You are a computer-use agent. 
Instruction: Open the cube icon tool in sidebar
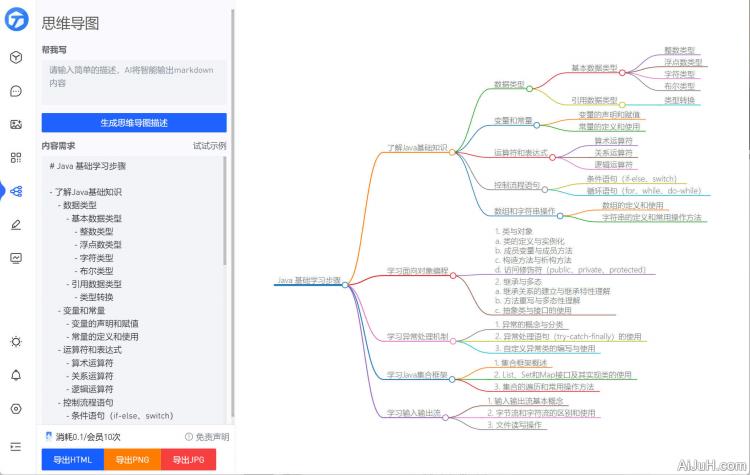[16, 57]
